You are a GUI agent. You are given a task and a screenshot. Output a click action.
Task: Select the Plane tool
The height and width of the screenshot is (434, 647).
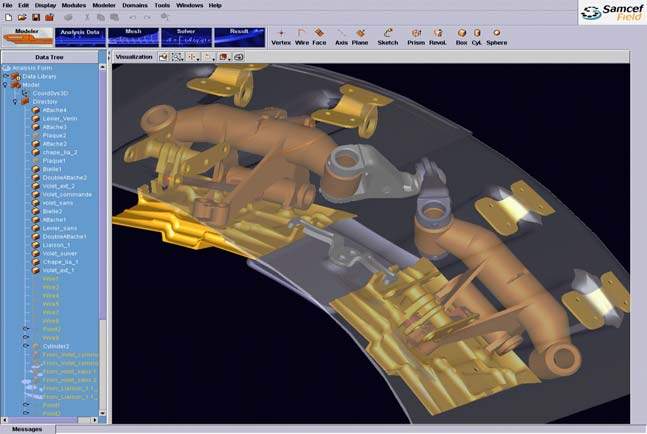[x=360, y=37]
